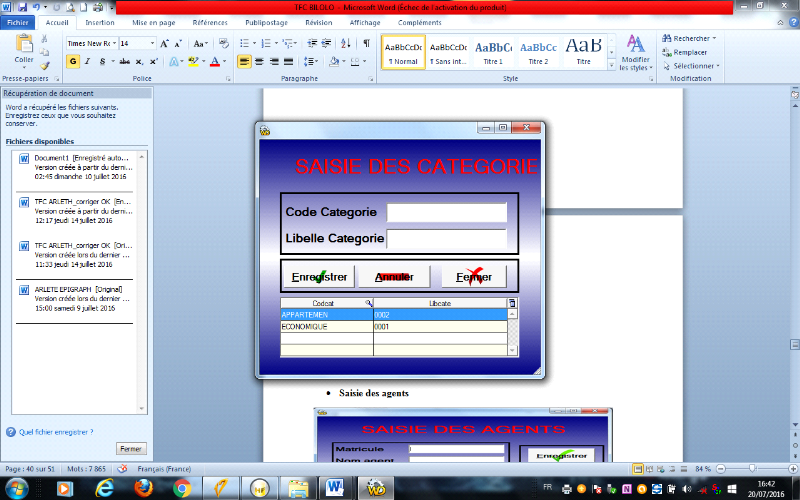Click the red font color button
The width and height of the screenshot is (800, 500).
pyautogui.click(x=215, y=62)
